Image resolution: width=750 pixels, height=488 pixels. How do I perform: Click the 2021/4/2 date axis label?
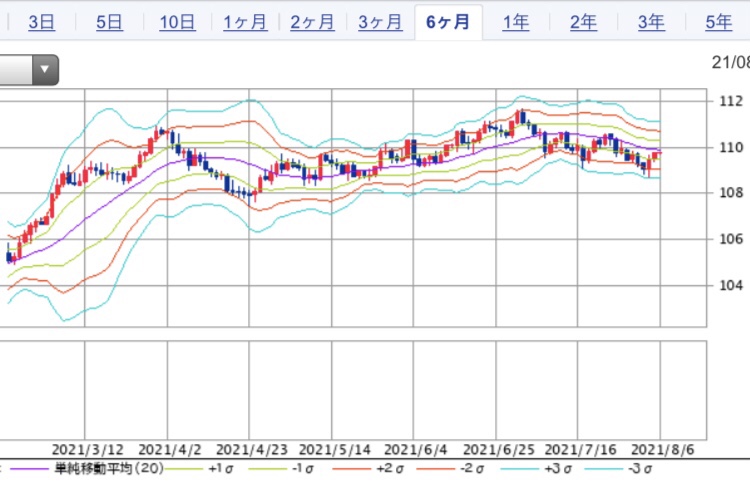point(170,450)
